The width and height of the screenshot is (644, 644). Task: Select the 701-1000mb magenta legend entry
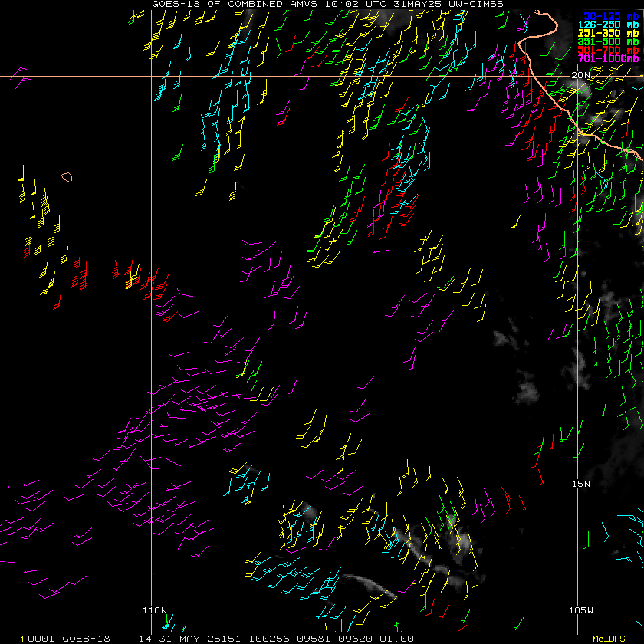click(611, 58)
